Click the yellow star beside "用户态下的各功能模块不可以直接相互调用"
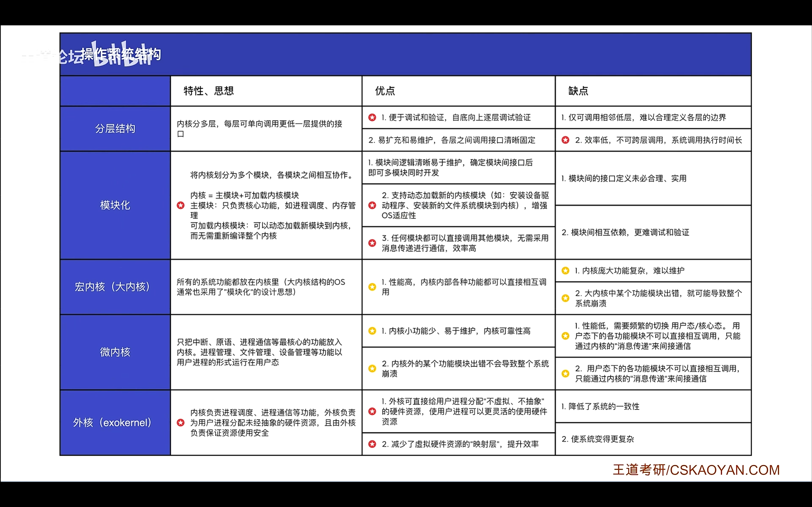Image resolution: width=812 pixels, height=507 pixels. [565, 373]
